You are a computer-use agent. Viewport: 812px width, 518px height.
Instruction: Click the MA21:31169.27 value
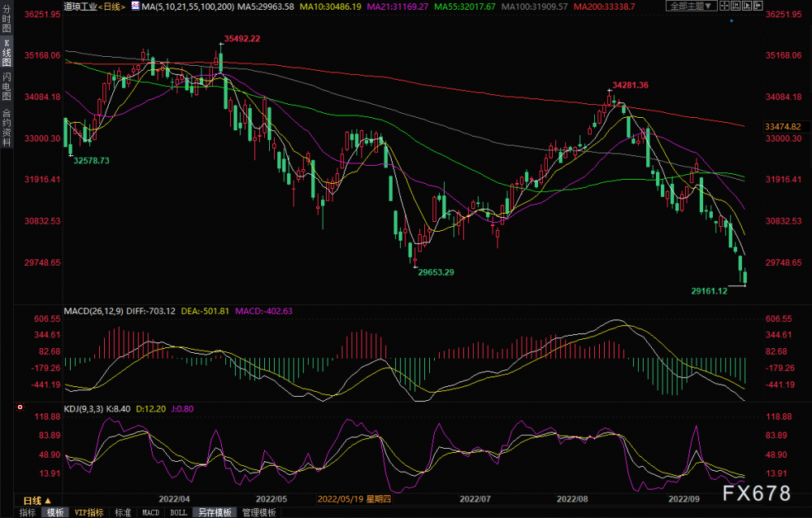coord(397,7)
